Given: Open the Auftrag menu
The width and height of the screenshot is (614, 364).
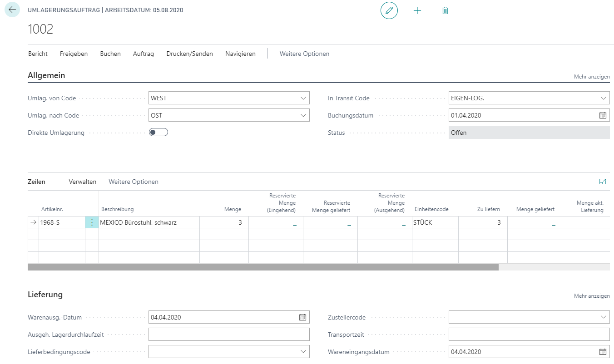Looking at the screenshot, I should coord(144,54).
